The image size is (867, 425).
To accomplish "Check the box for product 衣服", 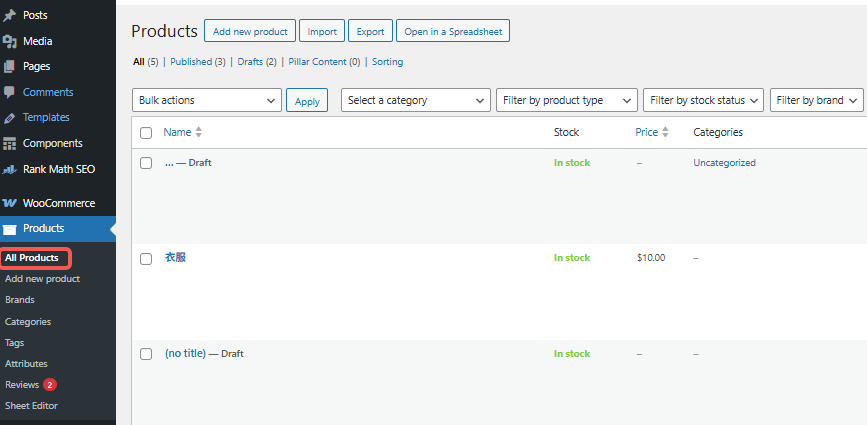I will click(146, 258).
